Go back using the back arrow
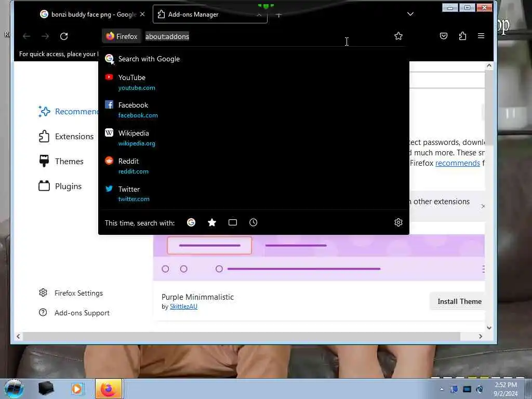 pyautogui.click(x=26, y=36)
